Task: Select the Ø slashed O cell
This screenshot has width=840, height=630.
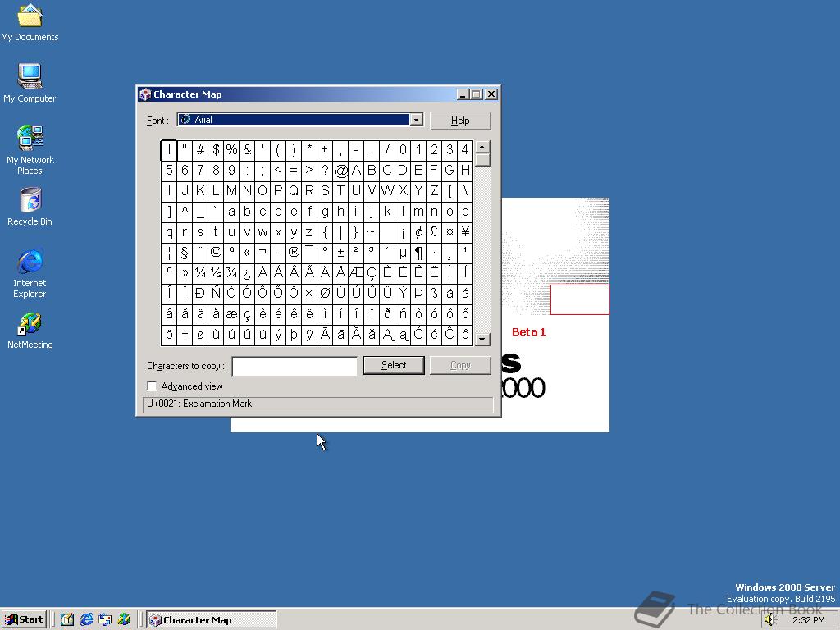Action: (325, 294)
